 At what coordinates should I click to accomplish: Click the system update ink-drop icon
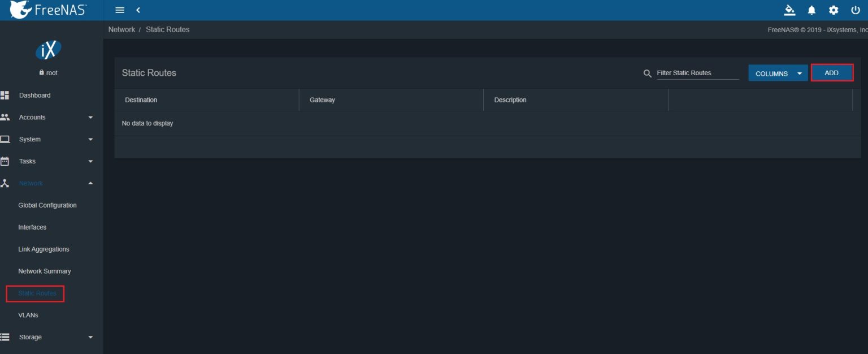[789, 10]
